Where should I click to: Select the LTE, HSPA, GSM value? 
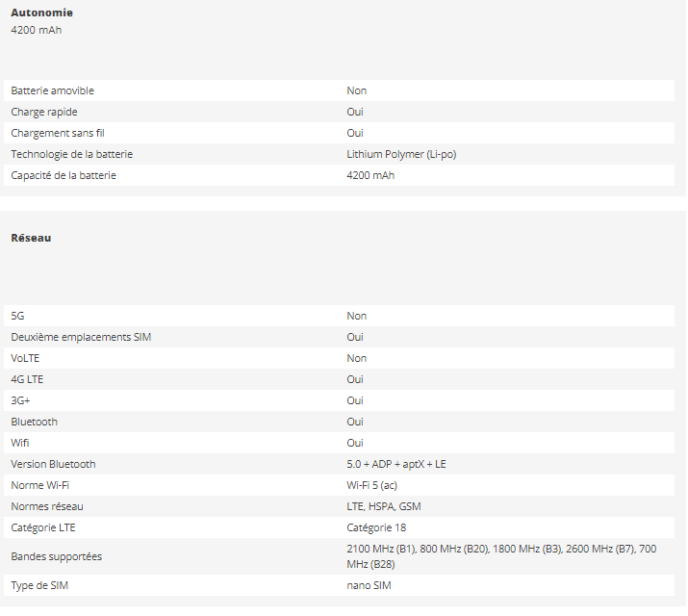[x=384, y=506]
